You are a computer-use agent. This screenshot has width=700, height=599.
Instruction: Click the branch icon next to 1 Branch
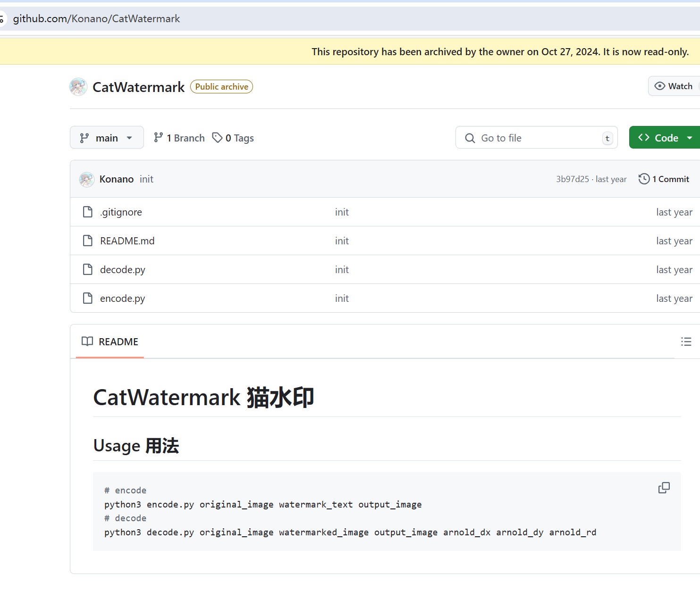(x=159, y=137)
